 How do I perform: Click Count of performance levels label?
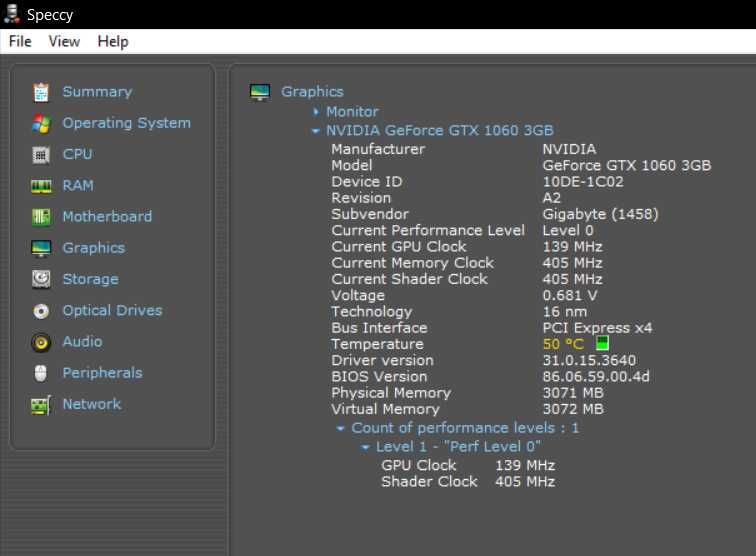point(465,428)
